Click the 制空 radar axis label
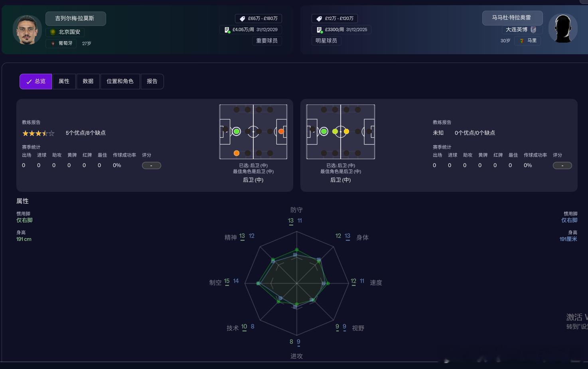The height and width of the screenshot is (369, 588). (x=215, y=282)
